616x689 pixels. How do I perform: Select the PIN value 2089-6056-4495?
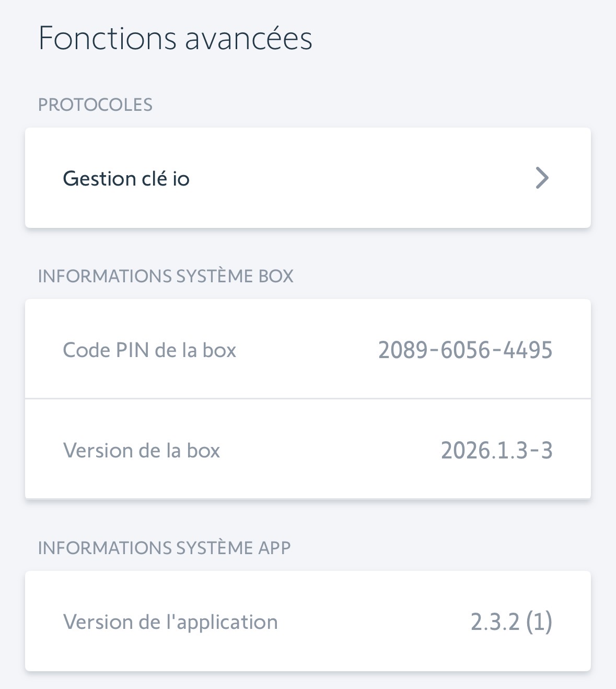pyautogui.click(x=465, y=350)
